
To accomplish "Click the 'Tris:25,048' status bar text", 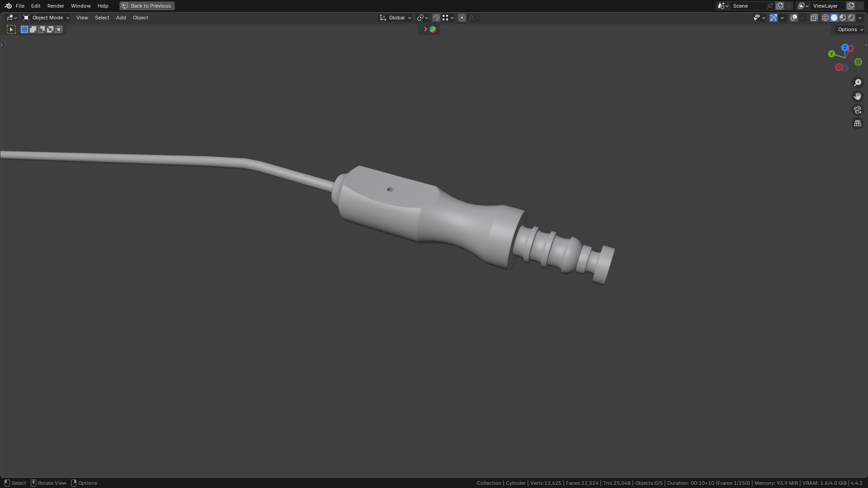I will point(617,483).
